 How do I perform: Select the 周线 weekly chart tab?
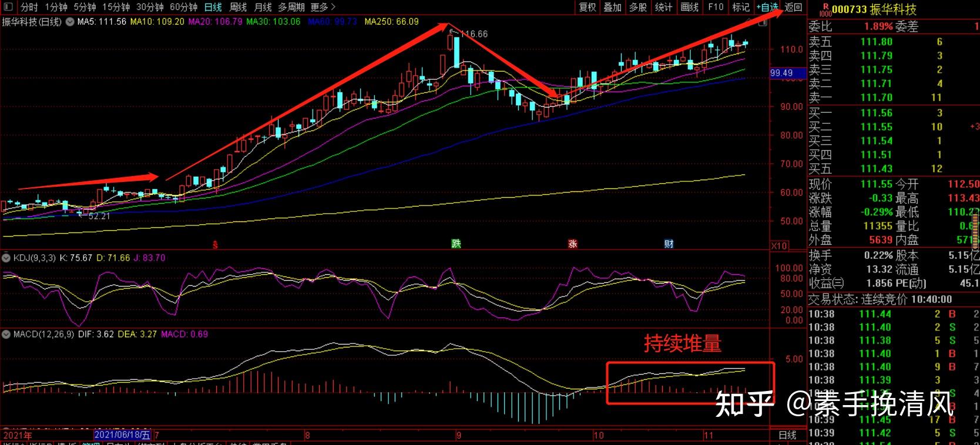pos(238,7)
